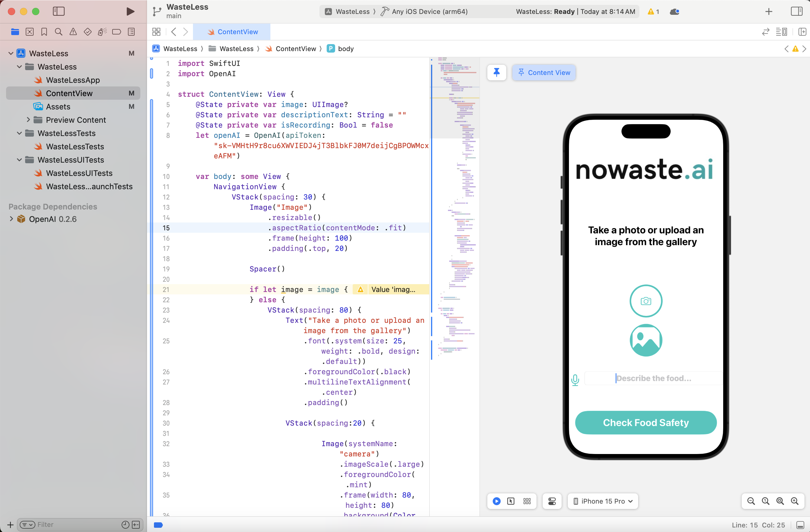
Task: Click the selectable preview mode icon
Action: click(511, 501)
